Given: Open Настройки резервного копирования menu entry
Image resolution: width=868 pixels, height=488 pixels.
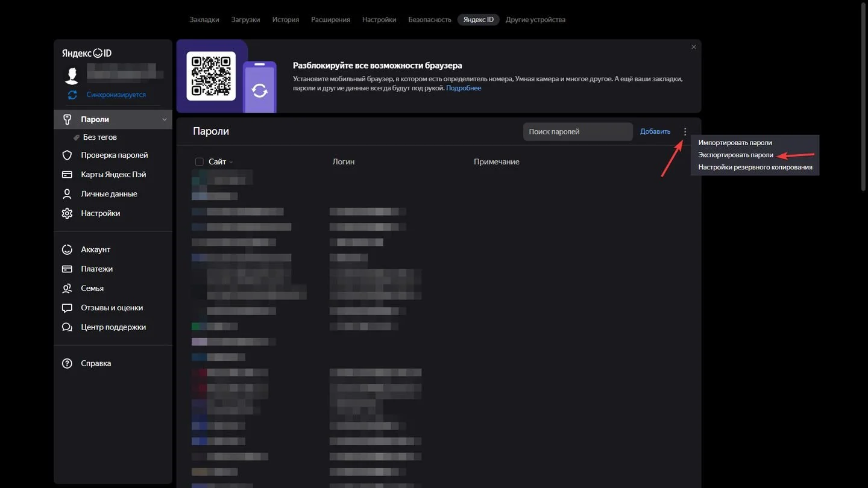Looking at the screenshot, I should point(755,167).
